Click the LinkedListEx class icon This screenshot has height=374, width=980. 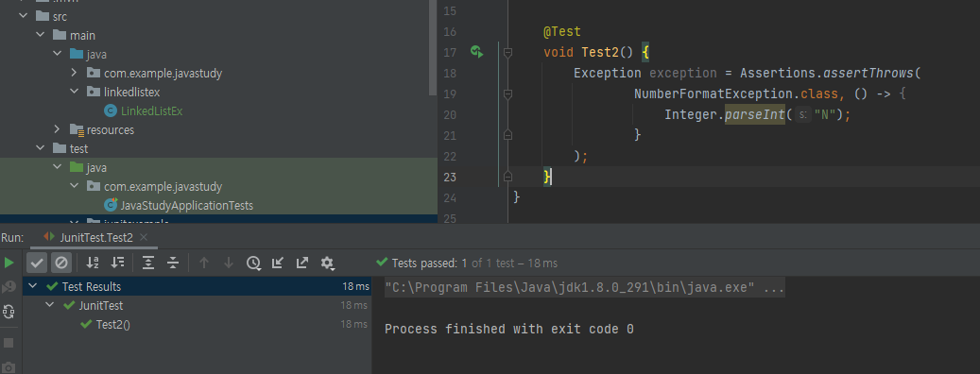point(111,111)
